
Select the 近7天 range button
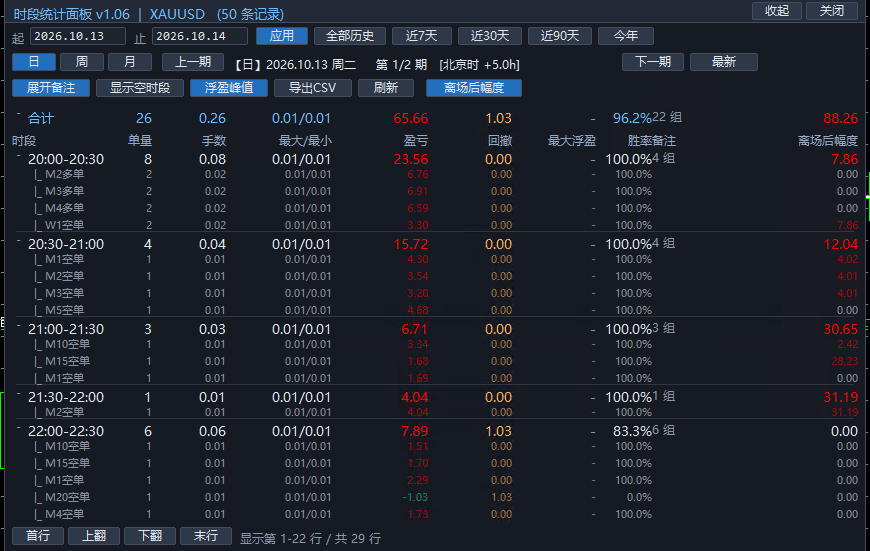(422, 36)
